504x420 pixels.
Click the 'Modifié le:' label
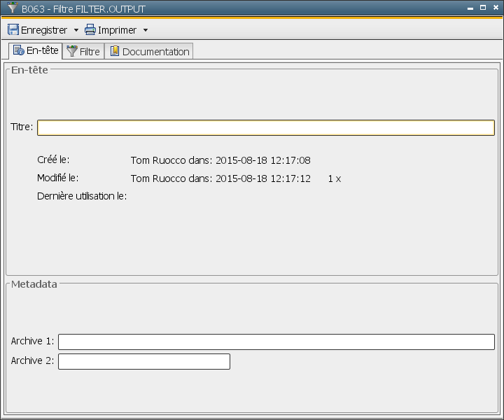(58, 178)
